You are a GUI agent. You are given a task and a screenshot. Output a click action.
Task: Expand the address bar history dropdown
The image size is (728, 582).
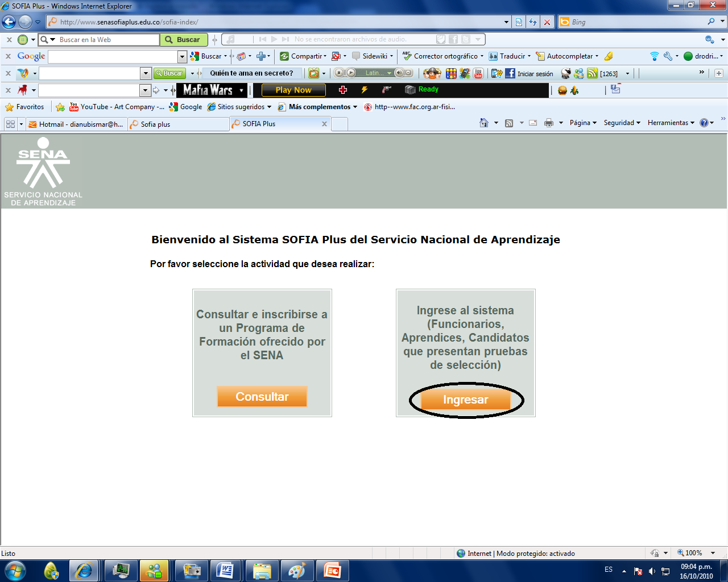[506, 22]
